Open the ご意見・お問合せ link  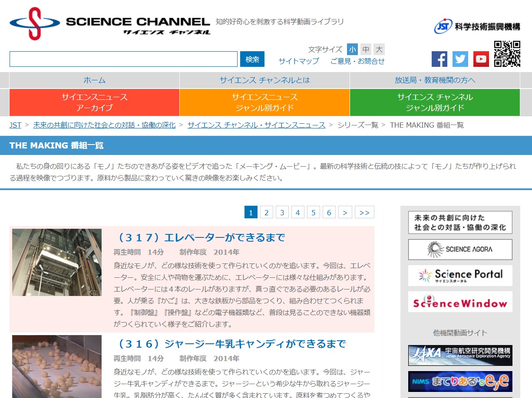(x=357, y=61)
